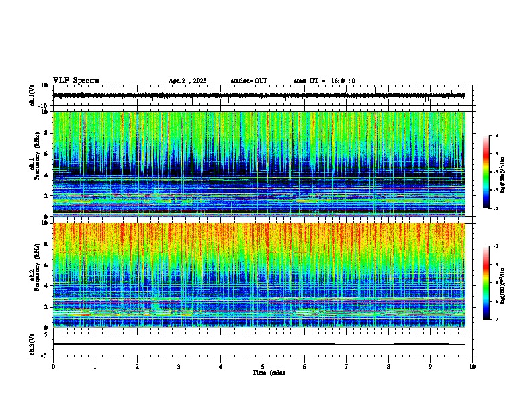Click the "-3" label on ch.2 color scale

tap(496, 246)
